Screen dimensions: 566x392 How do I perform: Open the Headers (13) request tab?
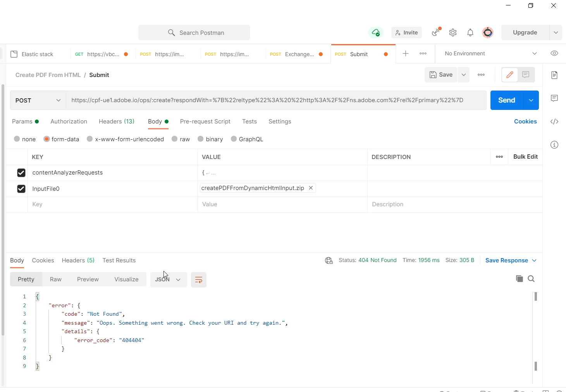click(x=117, y=122)
